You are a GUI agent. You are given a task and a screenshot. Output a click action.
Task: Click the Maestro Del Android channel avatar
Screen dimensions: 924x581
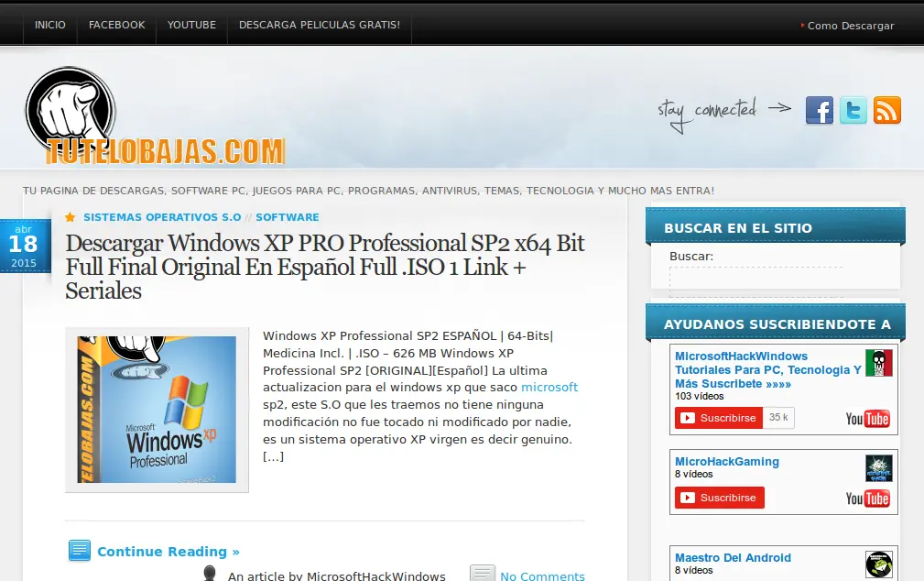click(878, 565)
